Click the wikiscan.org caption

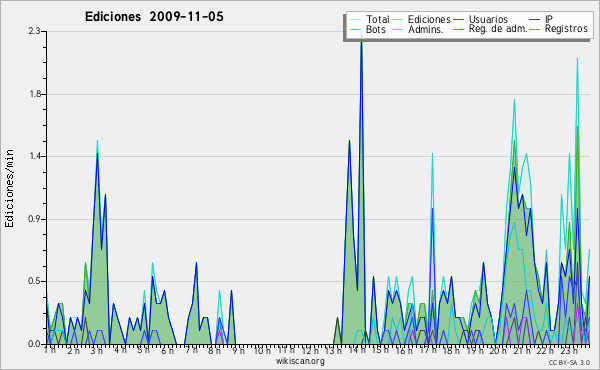pos(300,361)
